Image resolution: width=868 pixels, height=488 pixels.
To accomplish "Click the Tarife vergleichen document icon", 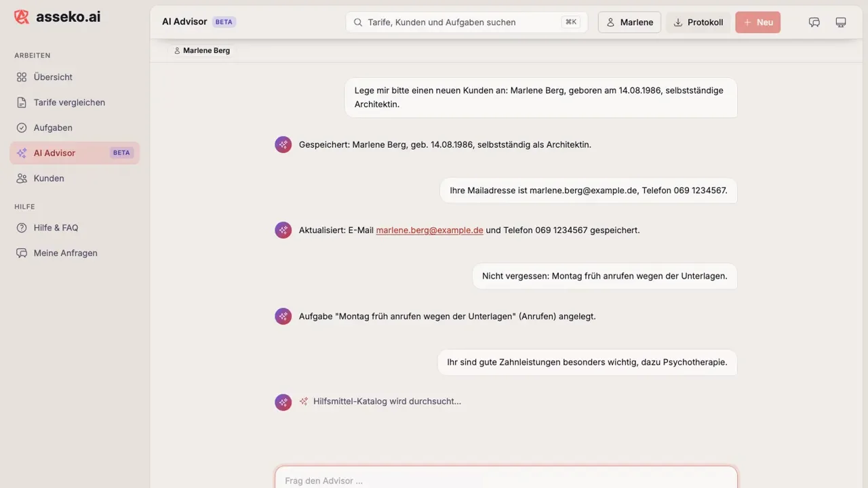I will tap(22, 102).
